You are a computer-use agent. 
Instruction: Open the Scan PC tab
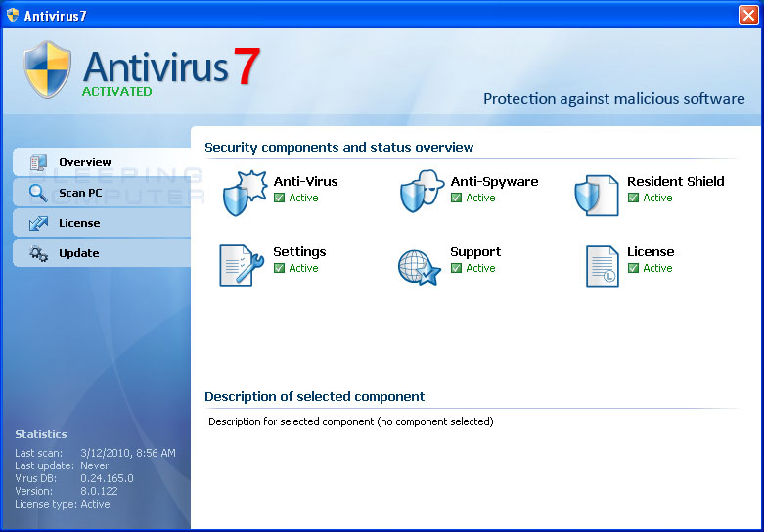point(102,193)
